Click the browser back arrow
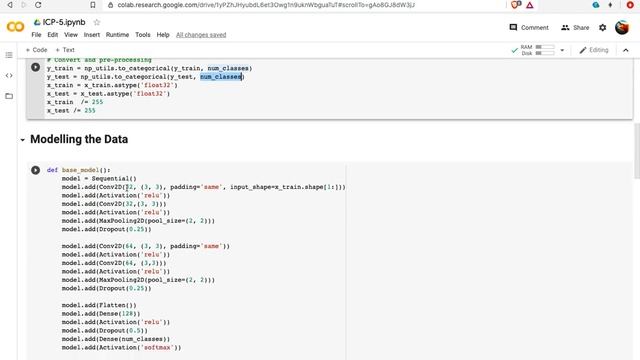The width and height of the screenshot is (640, 360). coord(9,5)
